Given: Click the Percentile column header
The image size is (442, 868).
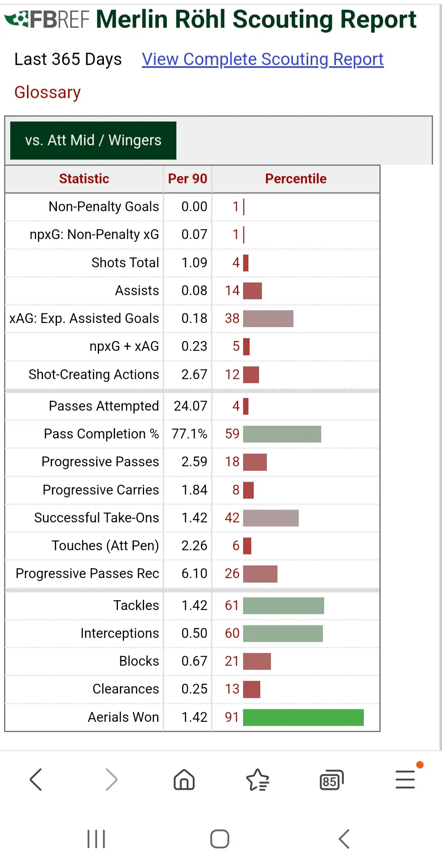Looking at the screenshot, I should [x=295, y=179].
